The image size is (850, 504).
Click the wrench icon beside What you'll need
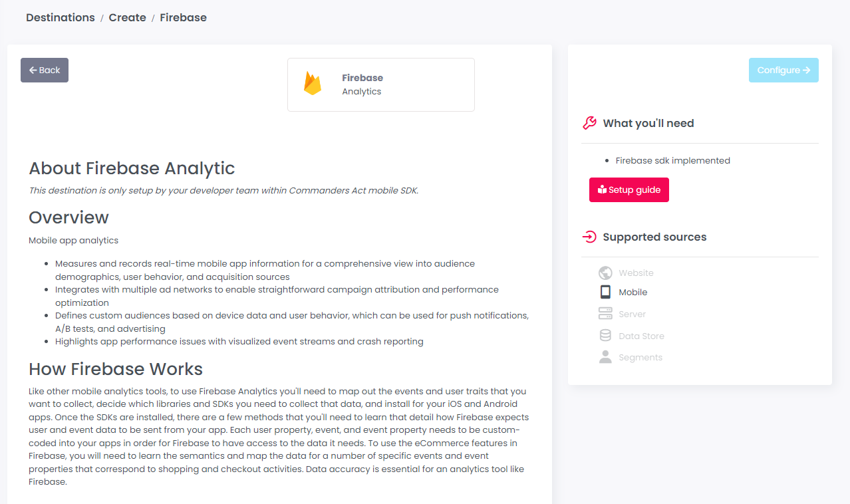point(589,123)
